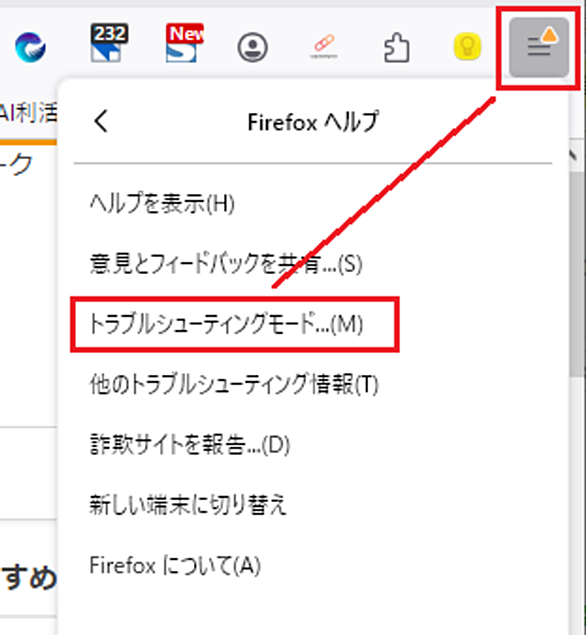586x635 pixels.
Task: Click the blue wave swirl extension icon
Action: coord(30,47)
